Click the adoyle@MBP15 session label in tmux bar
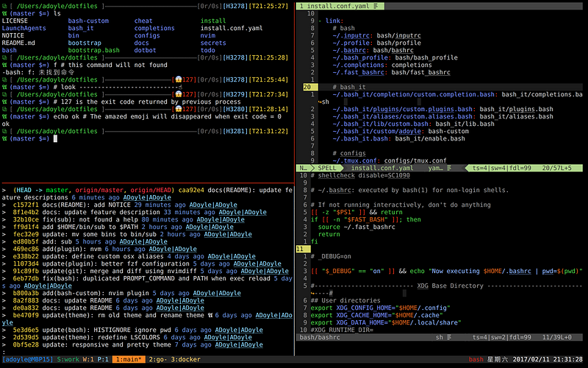 pyautogui.click(x=27, y=360)
